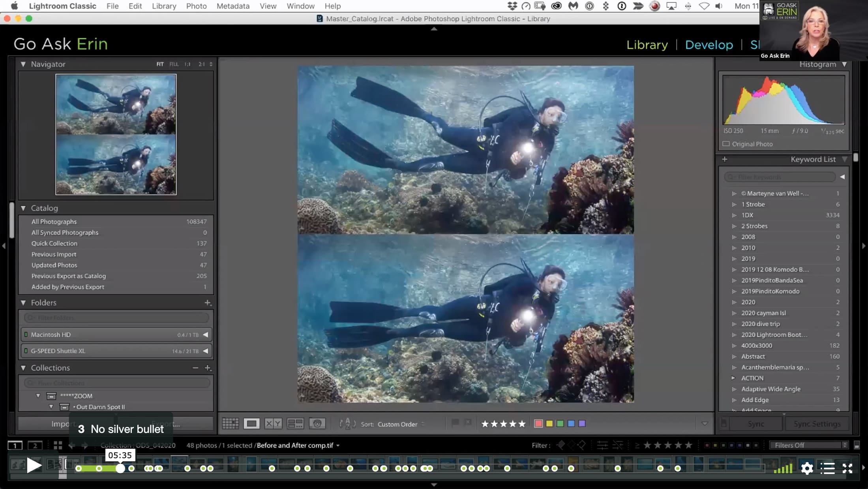Expand the ACTION keyword arrow

[733, 378]
